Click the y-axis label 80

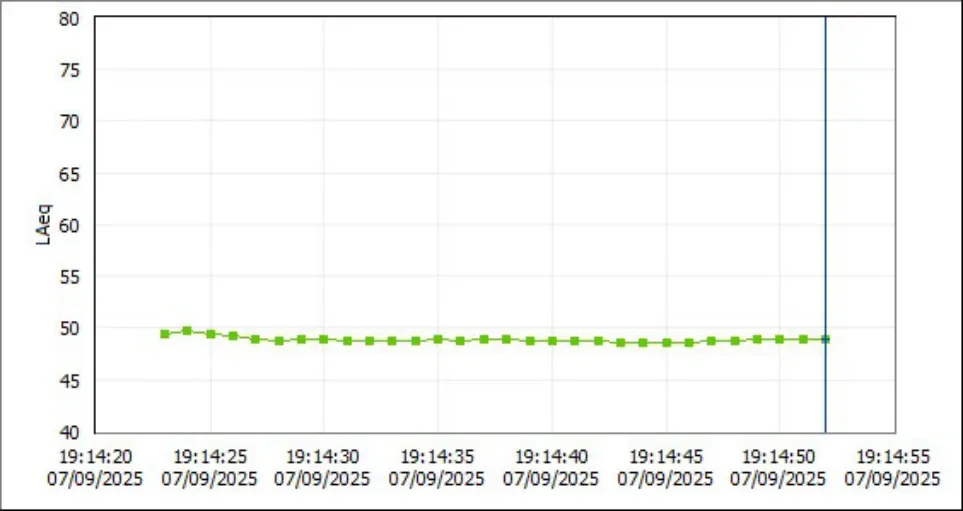coord(69,18)
